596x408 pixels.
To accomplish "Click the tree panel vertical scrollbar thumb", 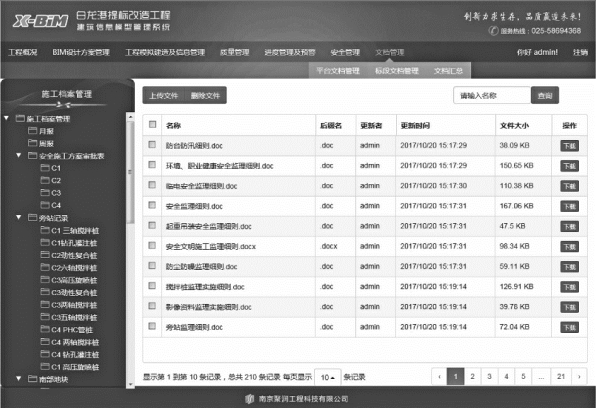I will tap(131, 172).
